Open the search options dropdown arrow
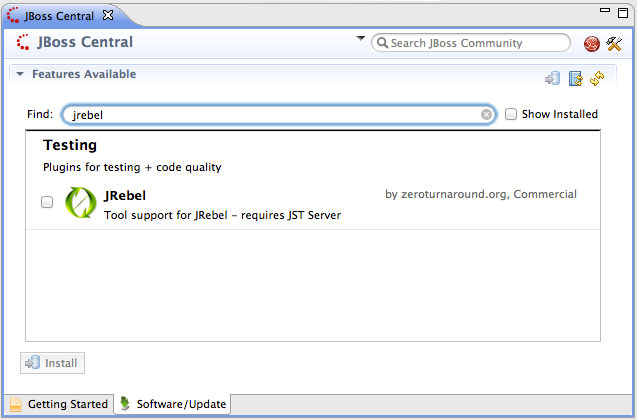Viewport: 637px width, 420px height. (x=360, y=39)
